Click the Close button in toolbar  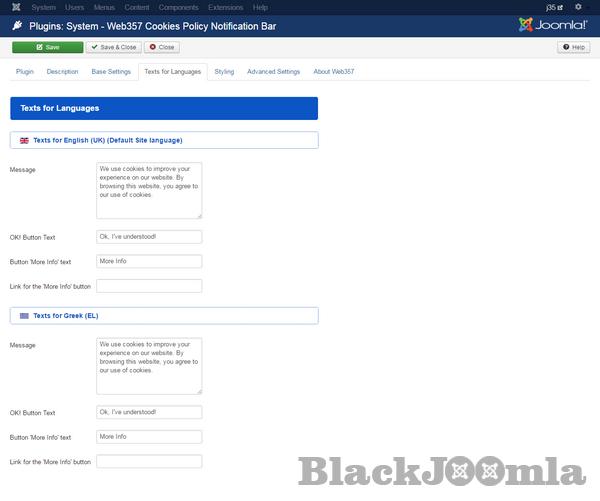[162, 47]
